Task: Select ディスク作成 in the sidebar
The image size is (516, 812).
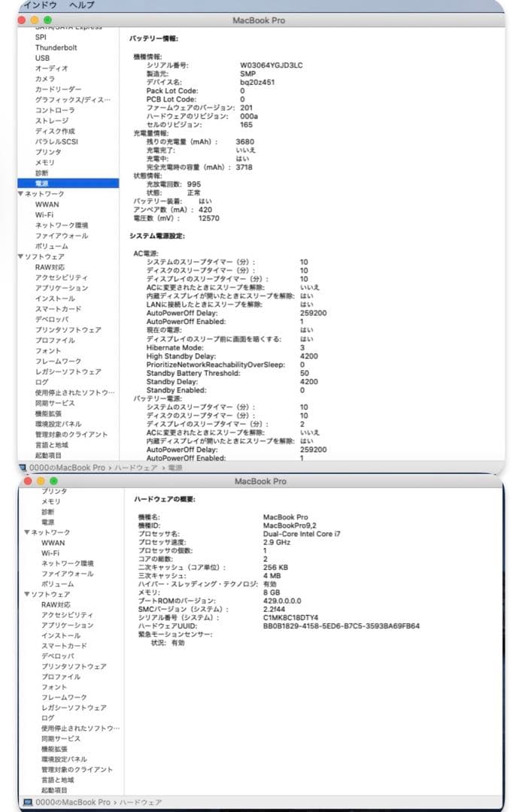Action: 54,131
